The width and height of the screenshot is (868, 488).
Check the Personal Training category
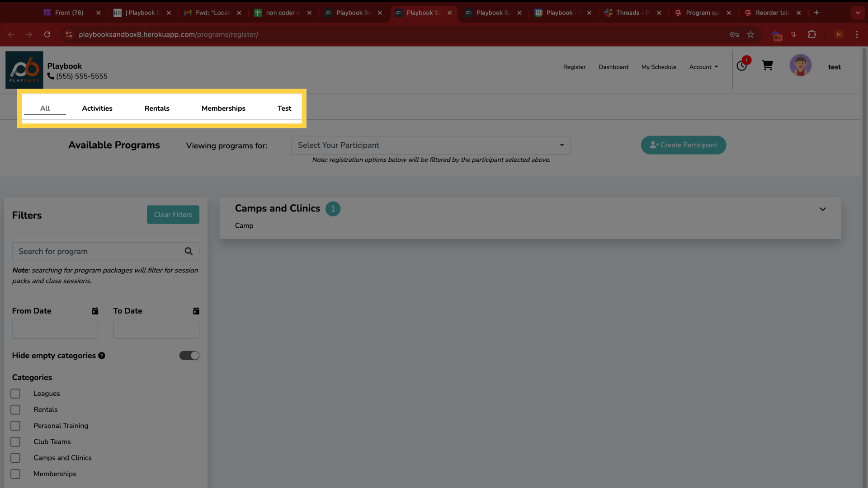pos(15,426)
